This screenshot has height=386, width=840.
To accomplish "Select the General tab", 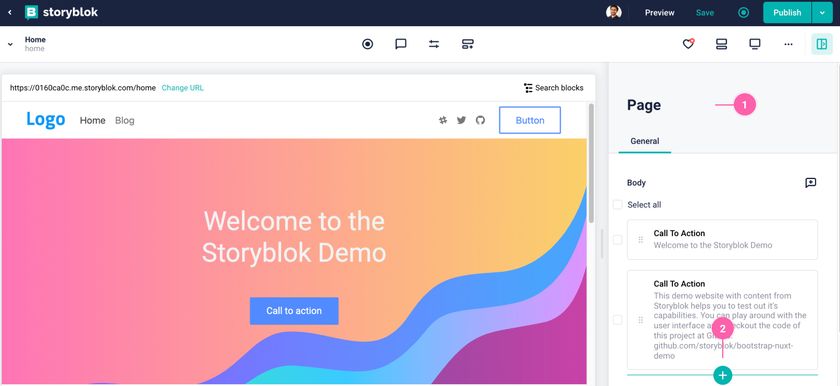I will coord(644,141).
